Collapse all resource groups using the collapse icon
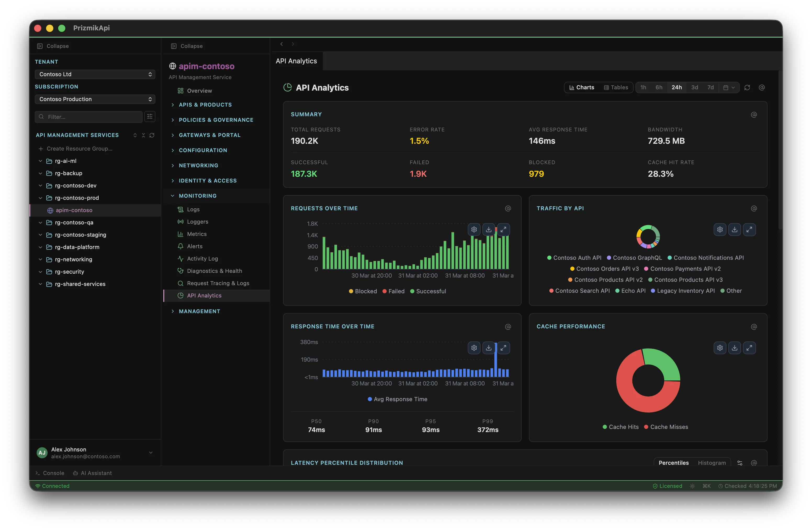 (143, 135)
